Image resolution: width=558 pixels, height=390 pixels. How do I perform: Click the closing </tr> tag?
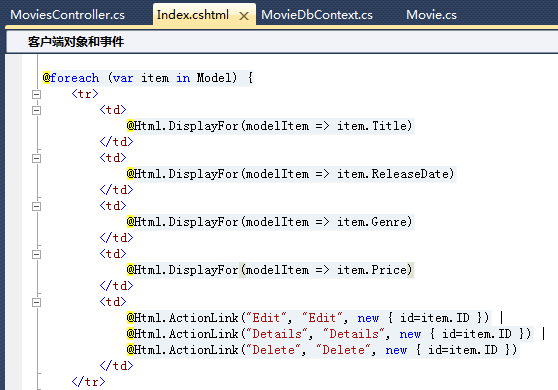(x=89, y=382)
